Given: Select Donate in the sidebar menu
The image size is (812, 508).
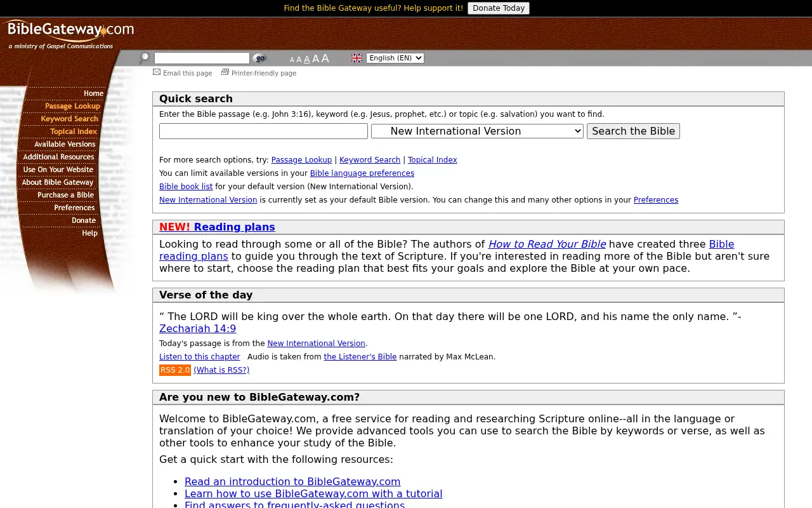Looking at the screenshot, I should 84,220.
